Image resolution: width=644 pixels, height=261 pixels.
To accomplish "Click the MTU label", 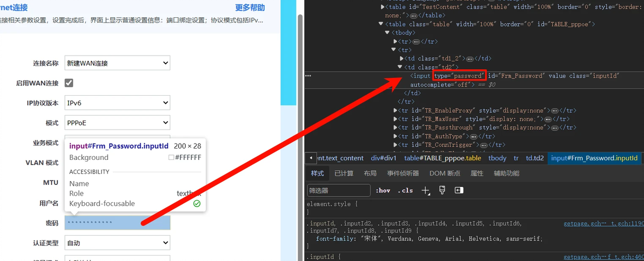I will [x=51, y=183].
